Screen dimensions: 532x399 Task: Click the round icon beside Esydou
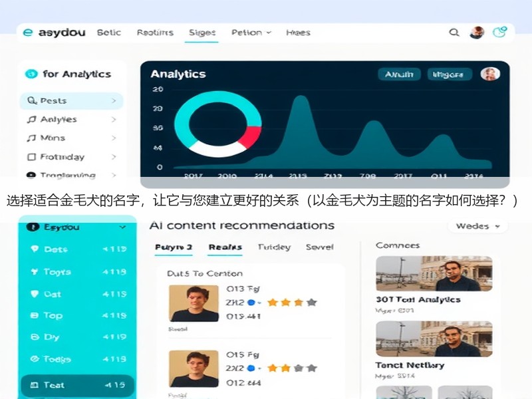point(33,227)
